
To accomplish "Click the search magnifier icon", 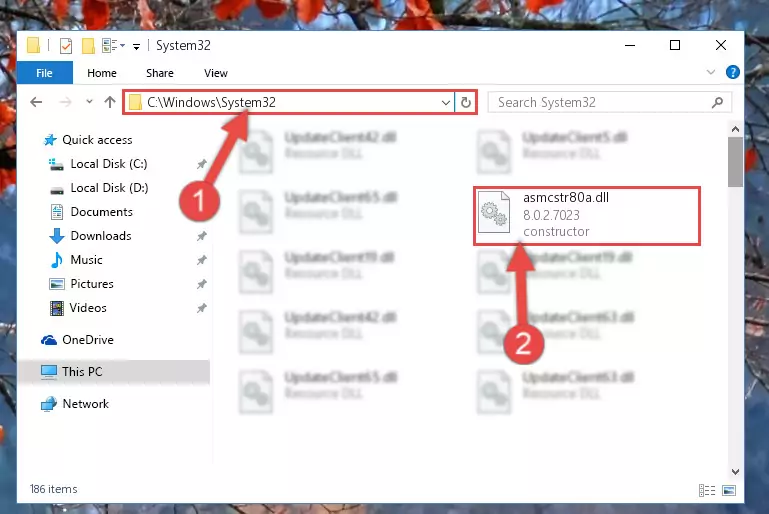I will click(717, 103).
